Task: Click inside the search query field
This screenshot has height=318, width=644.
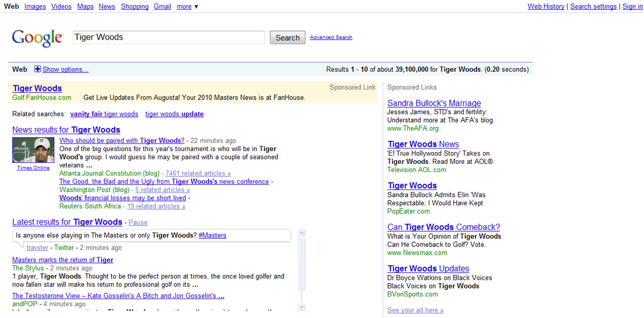Action: tap(169, 37)
